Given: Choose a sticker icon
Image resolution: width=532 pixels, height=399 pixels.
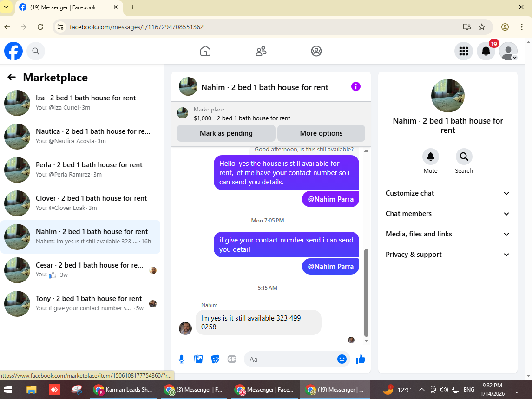Looking at the screenshot, I should [x=215, y=359].
